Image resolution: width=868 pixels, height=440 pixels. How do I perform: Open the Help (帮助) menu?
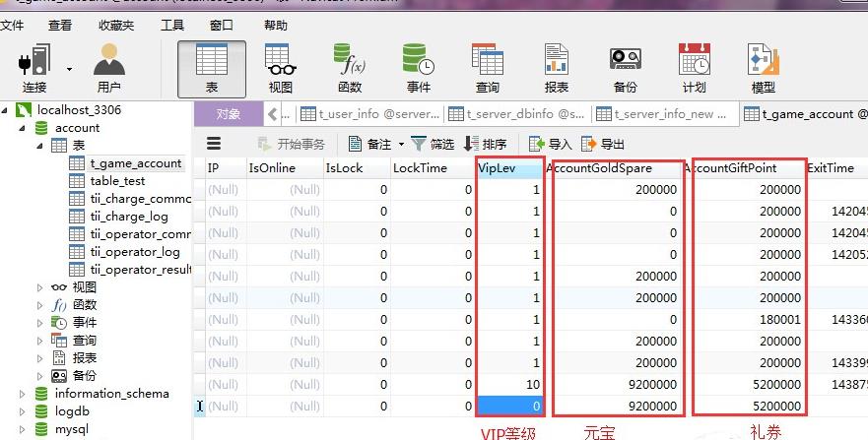(276, 26)
